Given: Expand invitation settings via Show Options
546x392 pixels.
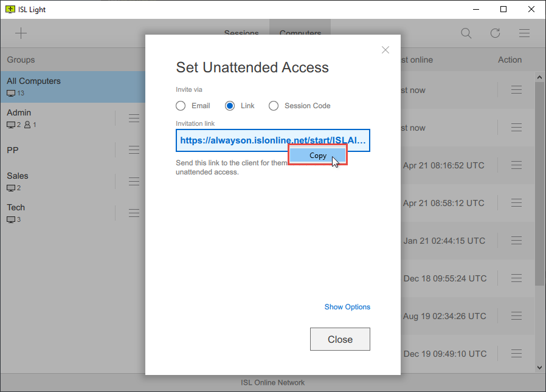Looking at the screenshot, I should tap(347, 307).
